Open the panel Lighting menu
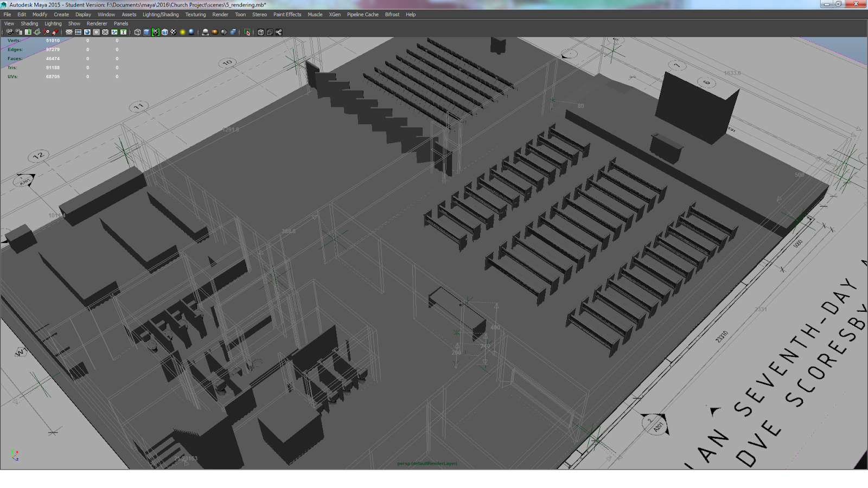The width and height of the screenshot is (868, 488). [x=53, y=24]
